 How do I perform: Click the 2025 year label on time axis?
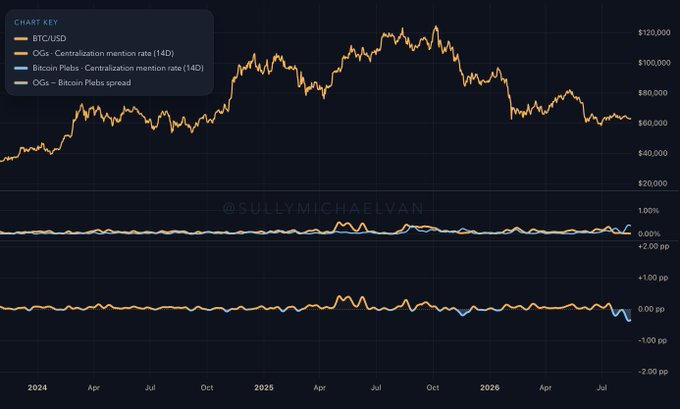pyautogui.click(x=264, y=388)
